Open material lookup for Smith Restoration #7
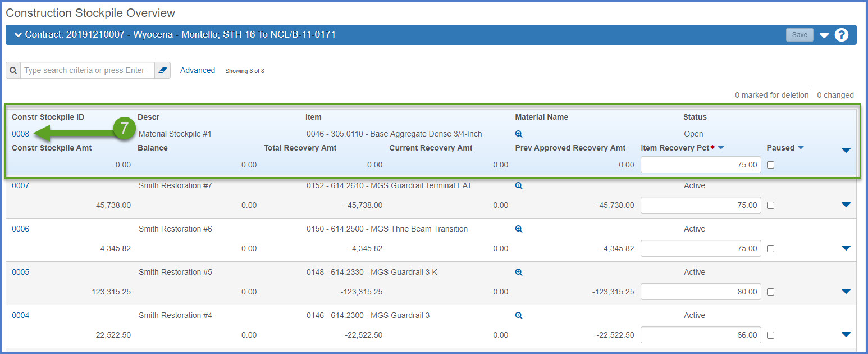The height and width of the screenshot is (354, 868). tap(519, 186)
